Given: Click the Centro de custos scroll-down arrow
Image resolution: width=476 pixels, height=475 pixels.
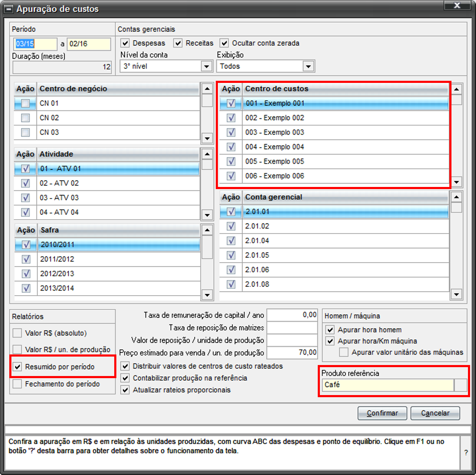Looking at the screenshot, I should 457,182.
